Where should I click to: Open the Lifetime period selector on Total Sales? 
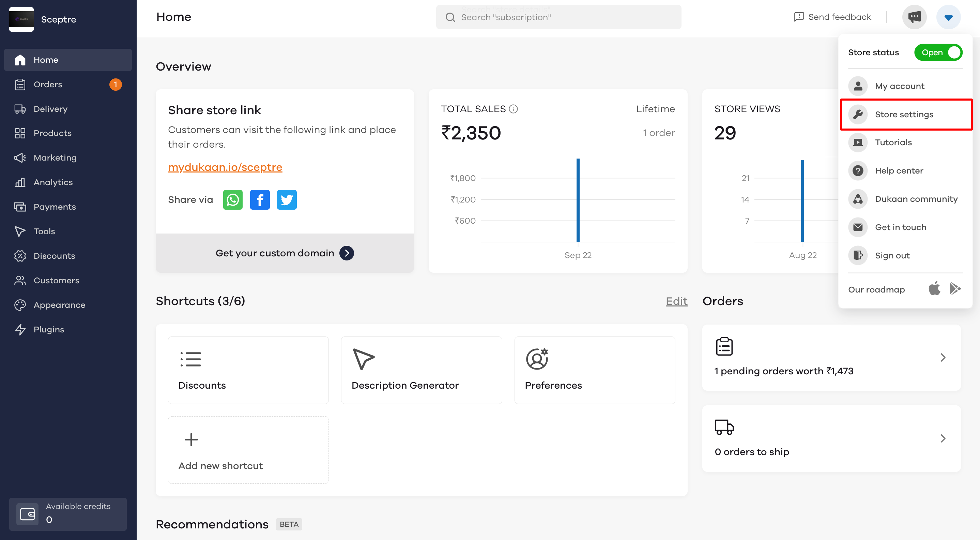coord(656,109)
